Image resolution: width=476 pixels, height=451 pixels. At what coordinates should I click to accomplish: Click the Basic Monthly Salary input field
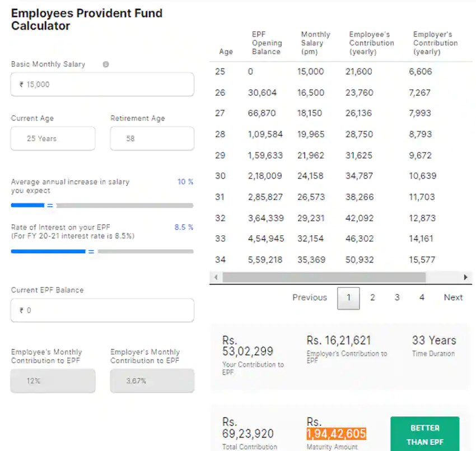pos(102,84)
